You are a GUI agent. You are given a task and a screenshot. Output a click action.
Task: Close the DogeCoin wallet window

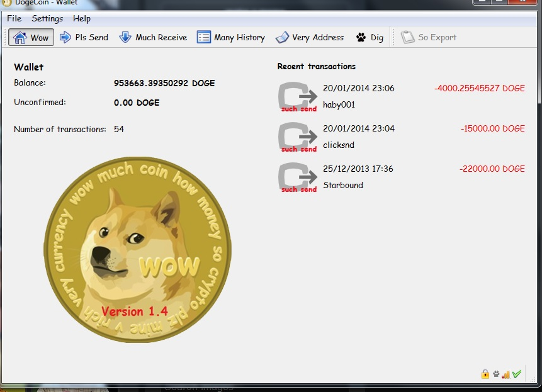click(x=523, y=1)
